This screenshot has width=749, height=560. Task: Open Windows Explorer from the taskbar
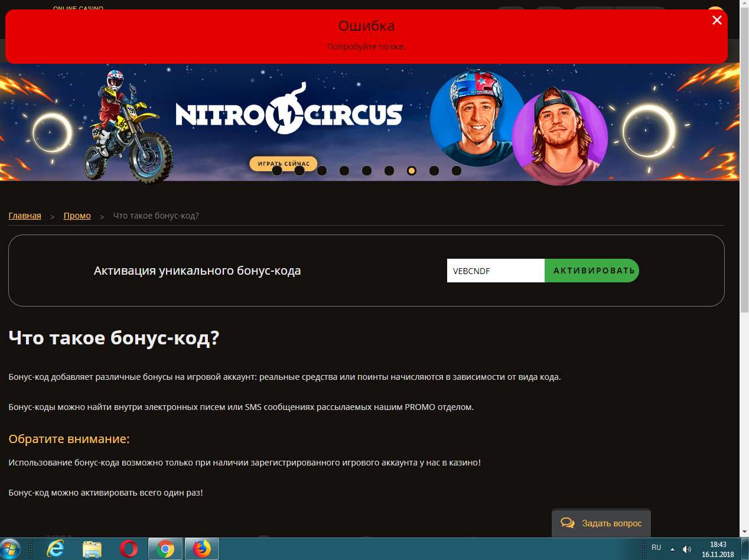[x=92, y=549]
